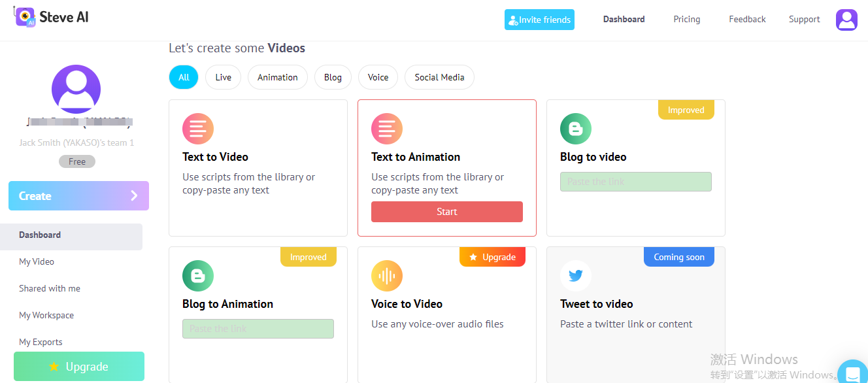Image resolution: width=868 pixels, height=383 pixels.
Task: Click the Start button under Text to Animation
Action: (447, 212)
